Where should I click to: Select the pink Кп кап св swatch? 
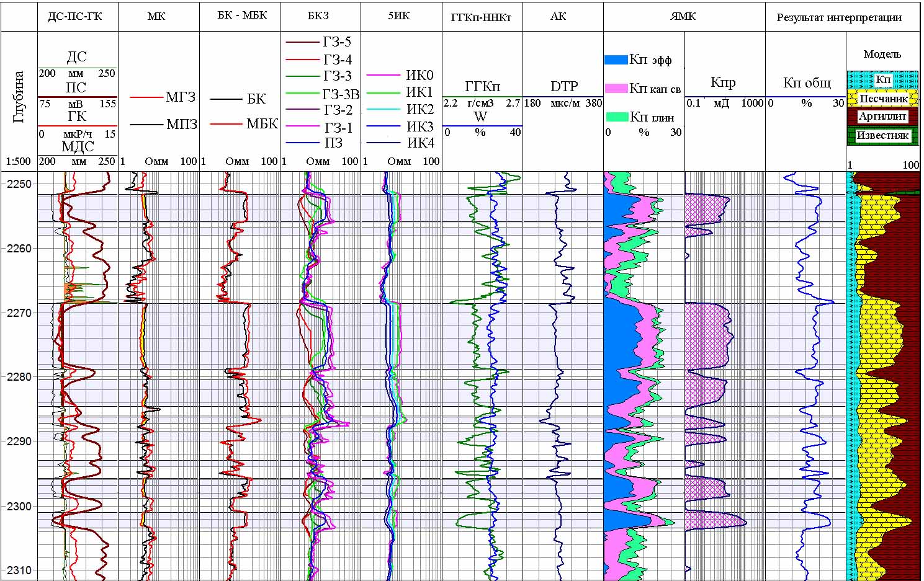coord(616,88)
